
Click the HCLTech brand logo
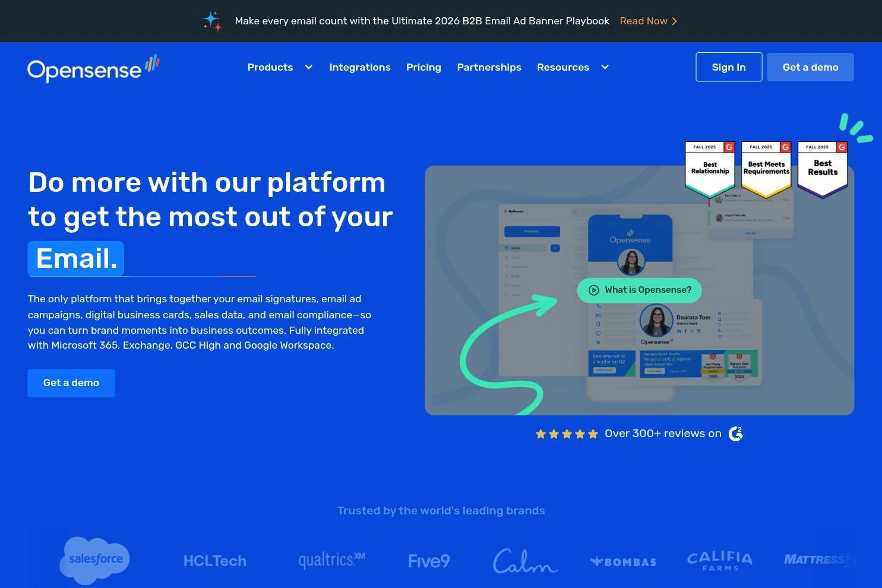pos(214,560)
